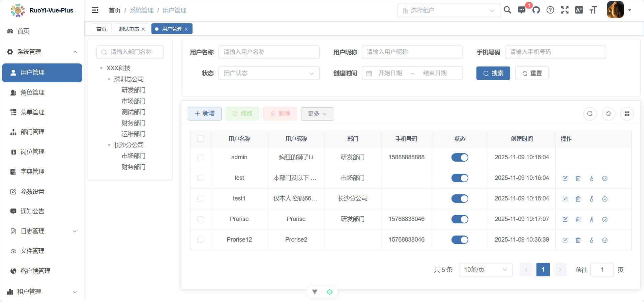This screenshot has height=302, width=644.
Task: Toggle fullscreen mode icon
Action: point(565,10)
